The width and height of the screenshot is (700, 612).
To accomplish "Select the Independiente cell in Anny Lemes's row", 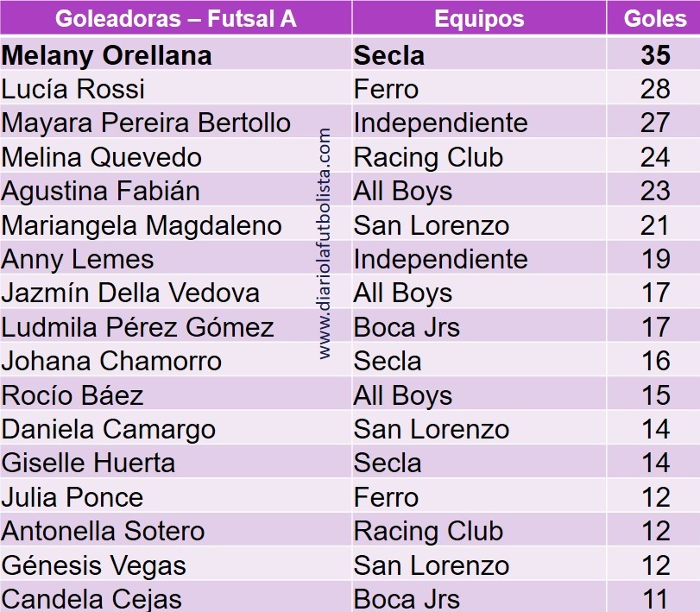I will tap(440, 259).
